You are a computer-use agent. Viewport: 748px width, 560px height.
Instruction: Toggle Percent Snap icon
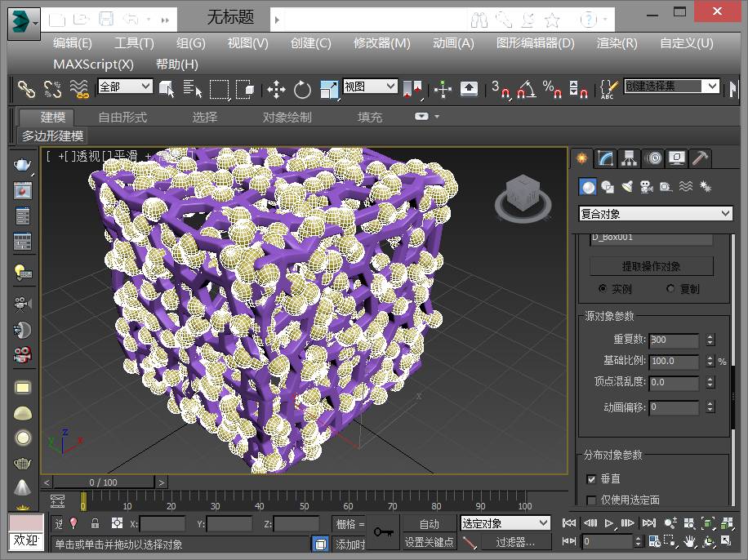tap(552, 89)
